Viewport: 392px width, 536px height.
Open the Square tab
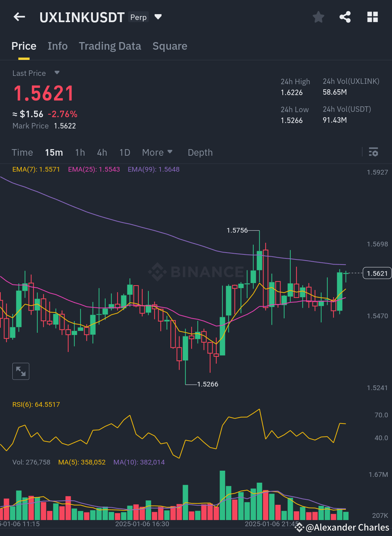coord(170,46)
